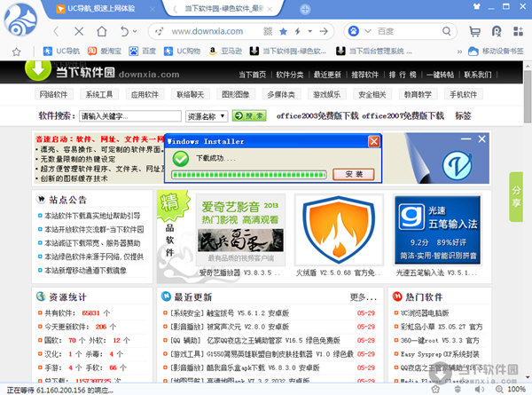Open UC浏览器电脑版 in 热门软件

[425, 312]
